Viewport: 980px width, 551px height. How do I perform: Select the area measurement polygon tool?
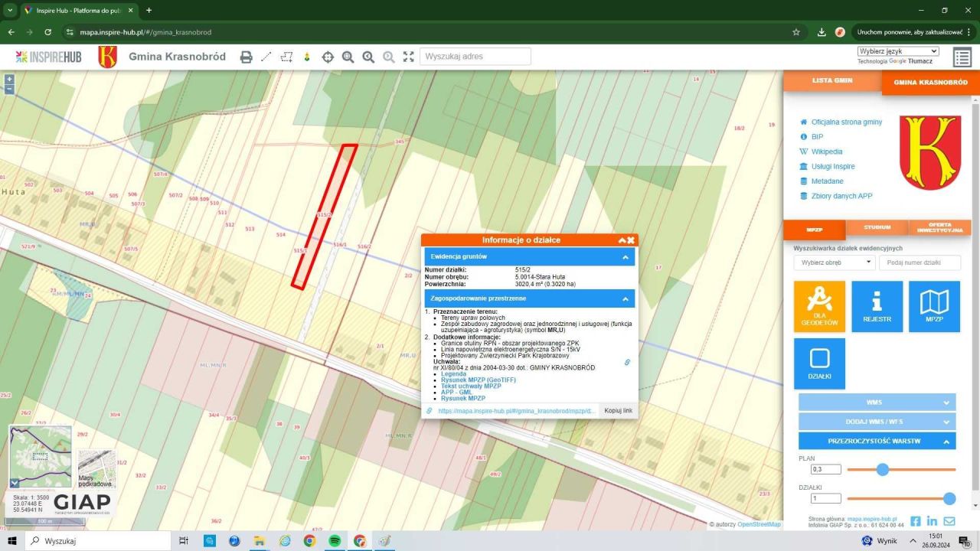coord(286,57)
